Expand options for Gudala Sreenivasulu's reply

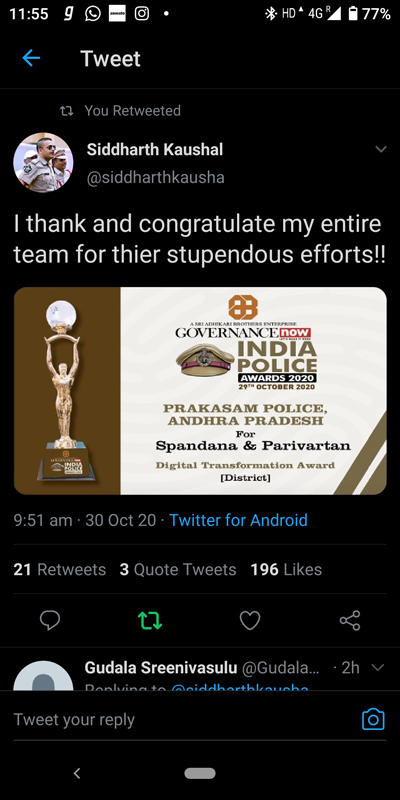(377, 667)
